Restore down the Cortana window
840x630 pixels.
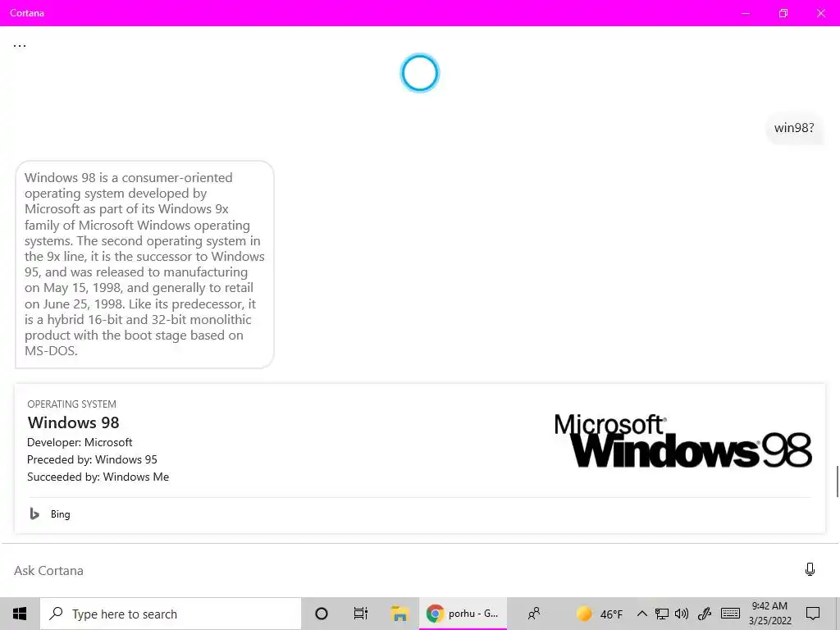point(783,13)
